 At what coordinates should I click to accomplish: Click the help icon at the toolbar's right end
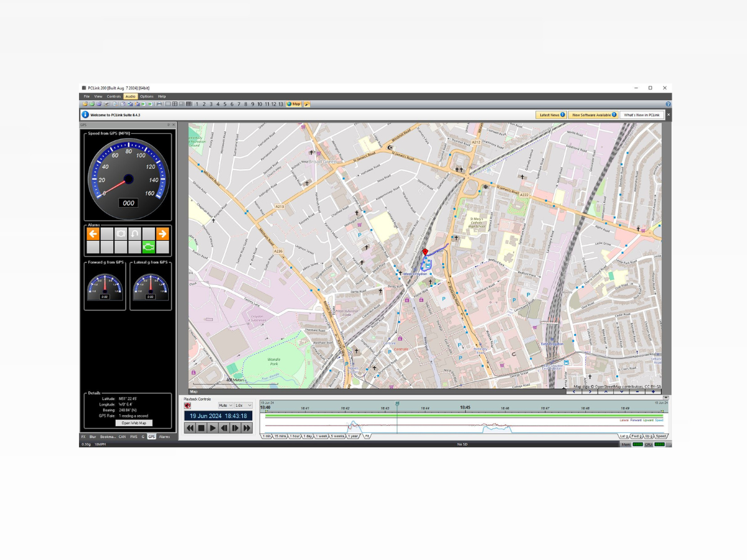669,104
